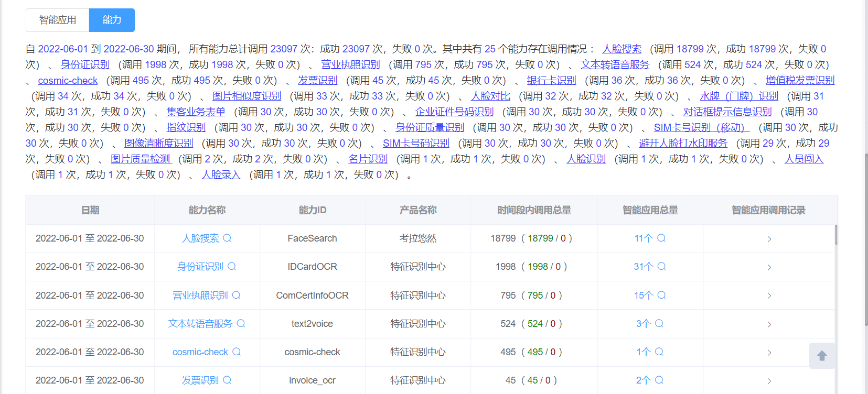Image resolution: width=868 pixels, height=394 pixels.
Task: Open the 人脸识别 link
Action: [x=586, y=159]
